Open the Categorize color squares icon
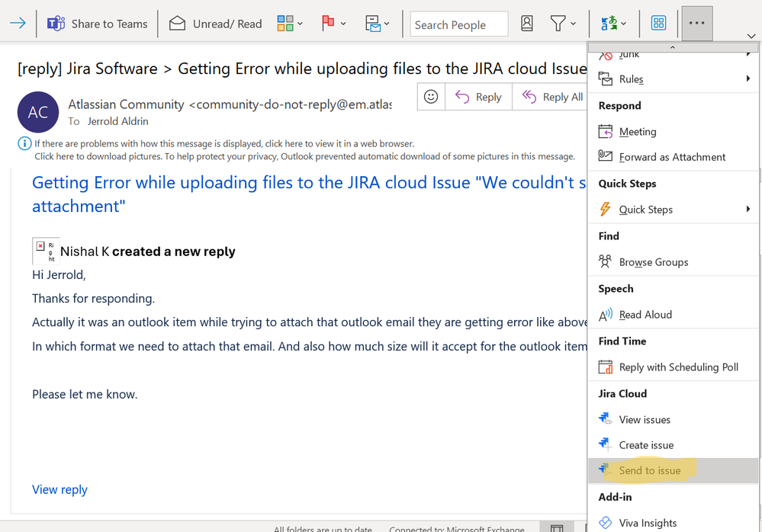 [285, 23]
